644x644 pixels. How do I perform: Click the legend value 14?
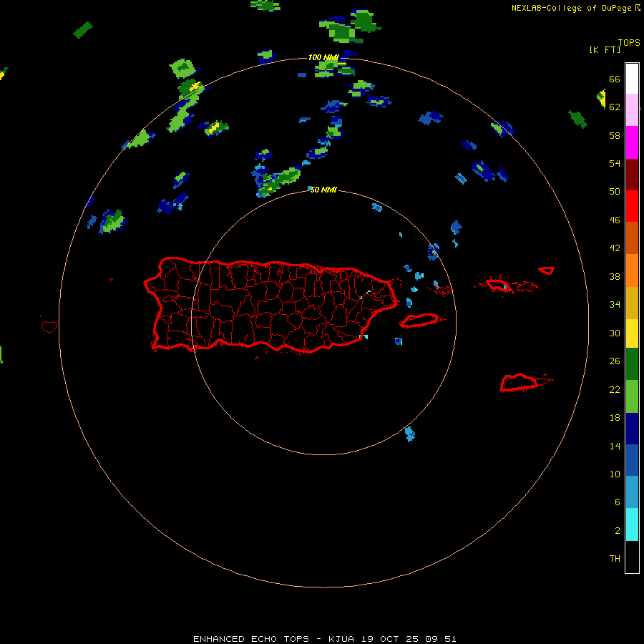tap(615, 446)
